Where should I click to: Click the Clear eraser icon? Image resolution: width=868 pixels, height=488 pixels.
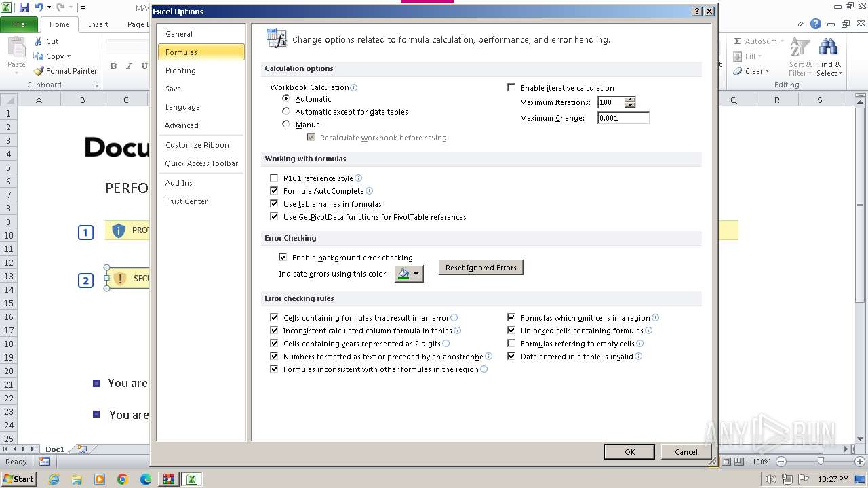point(738,71)
